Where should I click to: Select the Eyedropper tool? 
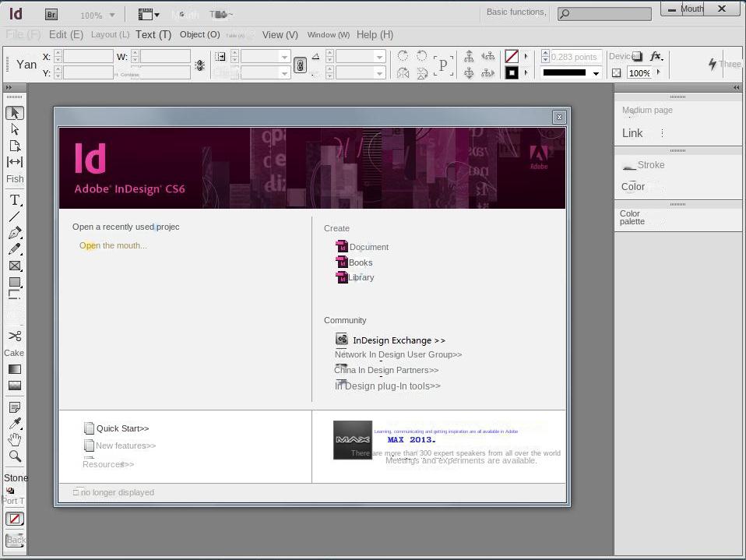[15, 424]
